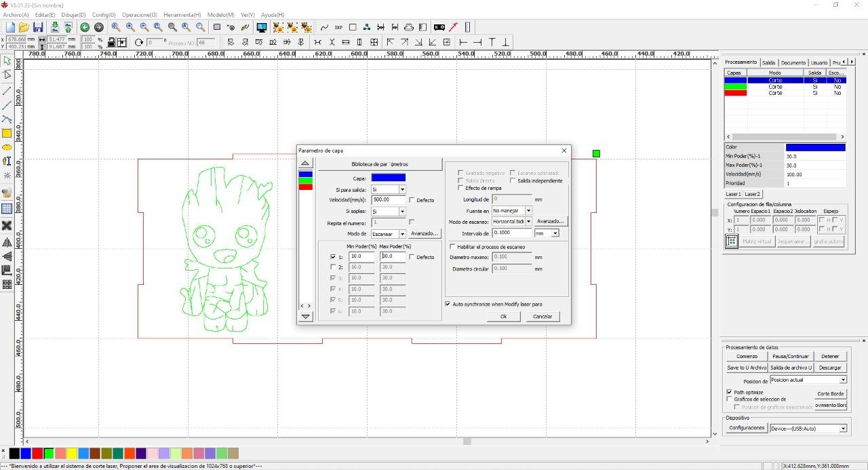Open Biblioteca de parametros
The height and width of the screenshot is (470, 868).
380,164
